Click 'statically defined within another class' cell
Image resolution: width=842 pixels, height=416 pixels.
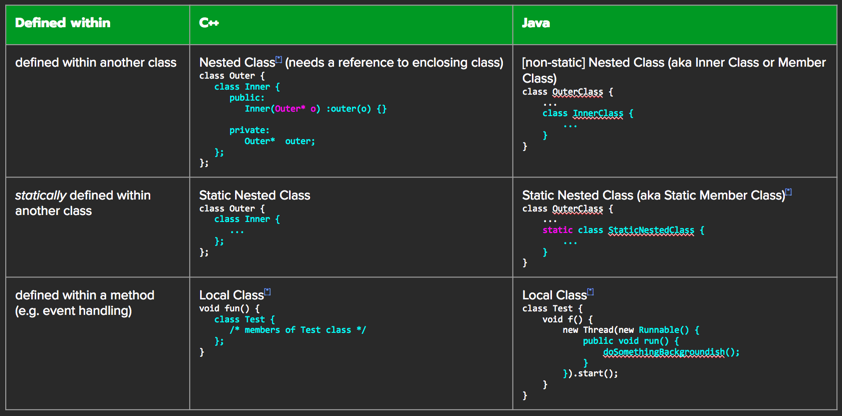coord(97,227)
